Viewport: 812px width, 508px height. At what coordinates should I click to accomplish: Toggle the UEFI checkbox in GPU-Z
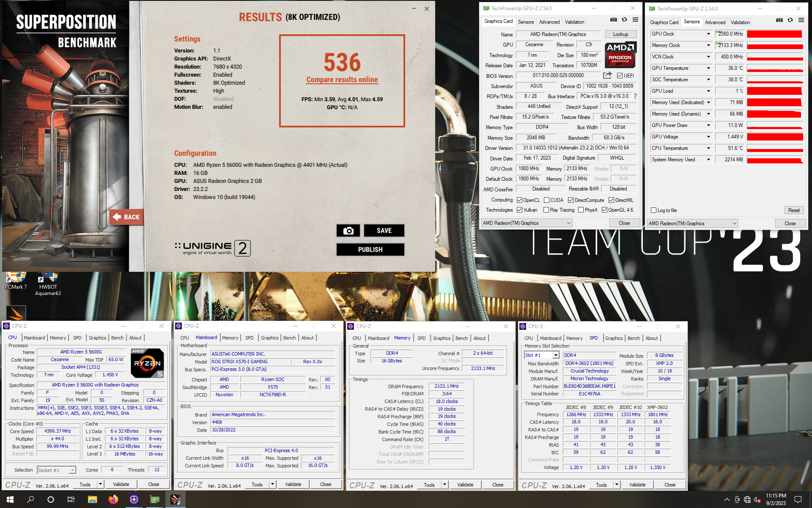tap(620, 76)
